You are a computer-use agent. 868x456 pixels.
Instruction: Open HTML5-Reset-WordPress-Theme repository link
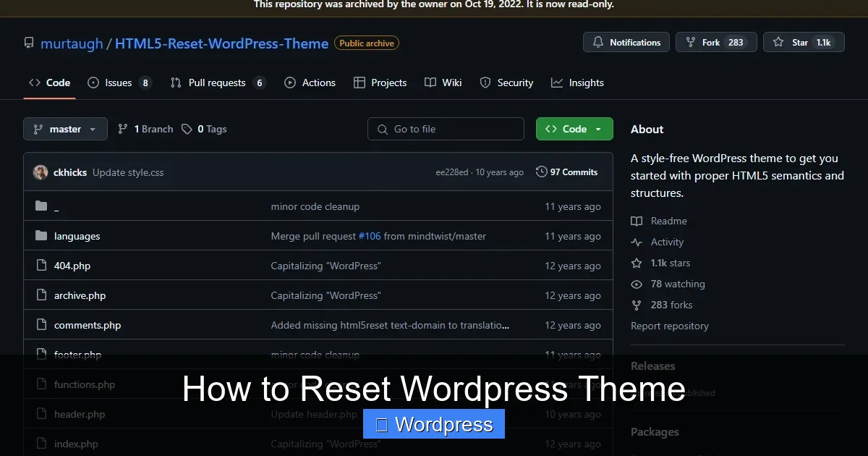click(221, 43)
